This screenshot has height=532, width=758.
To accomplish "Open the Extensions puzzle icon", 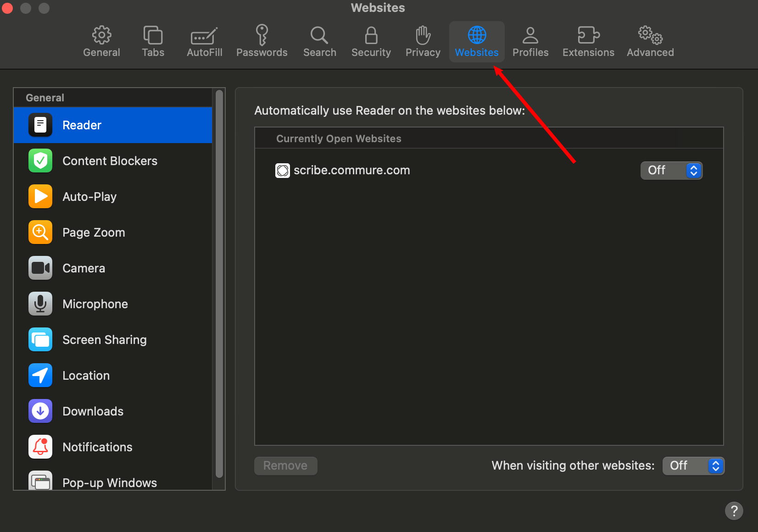I will point(588,35).
